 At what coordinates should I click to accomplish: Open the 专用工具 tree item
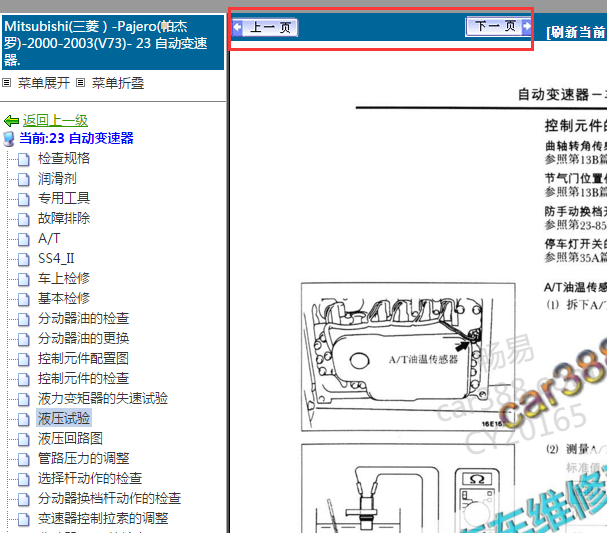click(64, 199)
